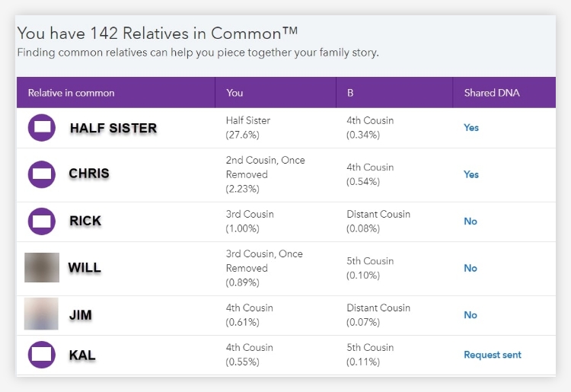Click the Yes shared DNA link for CHRIS

(x=471, y=174)
